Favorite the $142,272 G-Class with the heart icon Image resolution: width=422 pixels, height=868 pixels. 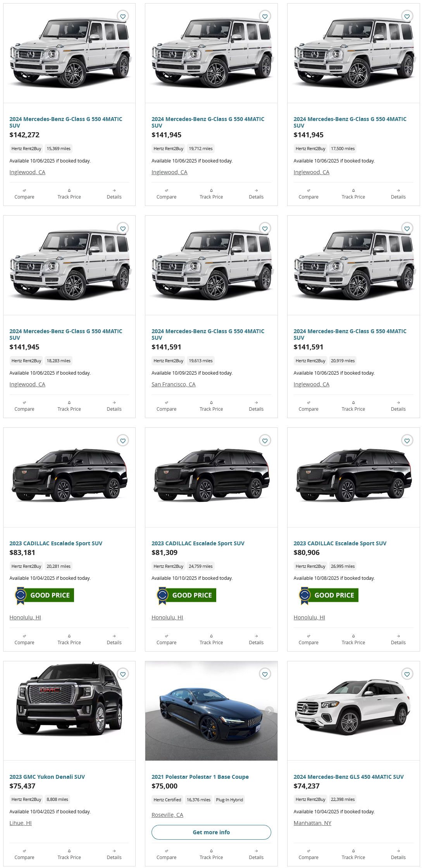click(x=123, y=16)
